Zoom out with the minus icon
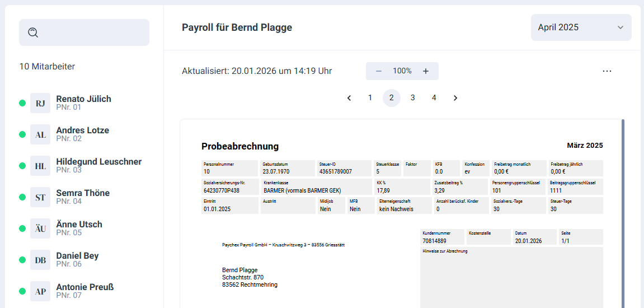This screenshot has width=644, height=308. (379, 71)
